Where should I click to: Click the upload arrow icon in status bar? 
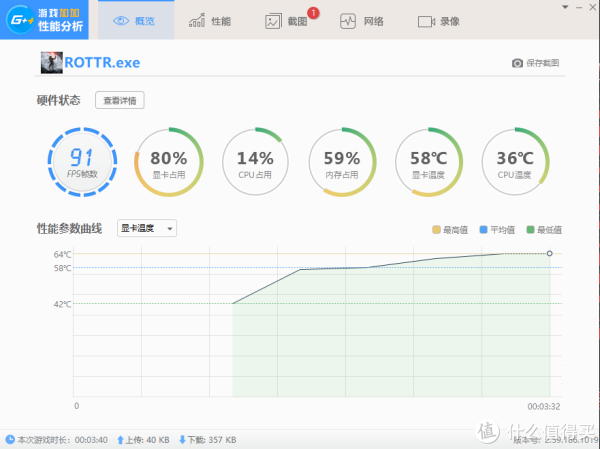click(x=120, y=440)
